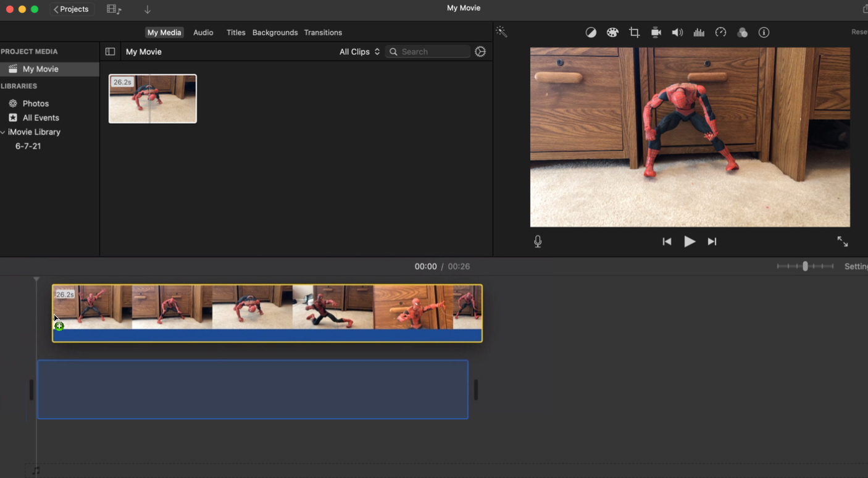Click the Reset adjustments button

click(x=859, y=32)
